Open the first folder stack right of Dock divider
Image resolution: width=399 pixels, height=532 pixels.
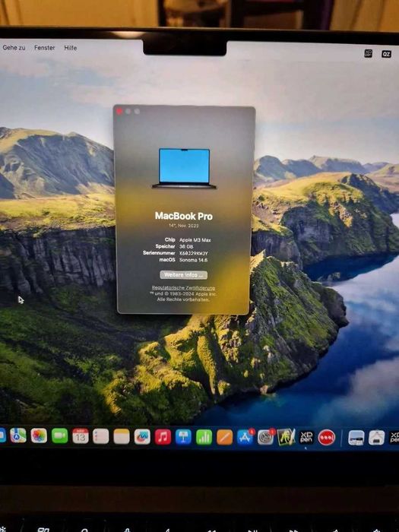[x=356, y=438]
